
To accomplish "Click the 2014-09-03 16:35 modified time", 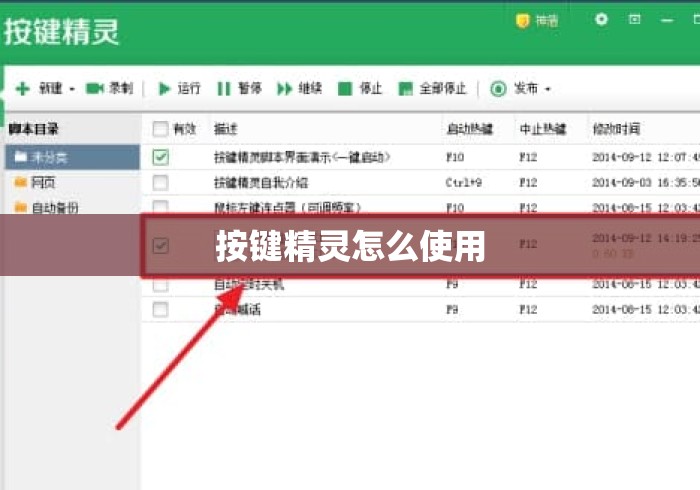I will tap(646, 183).
